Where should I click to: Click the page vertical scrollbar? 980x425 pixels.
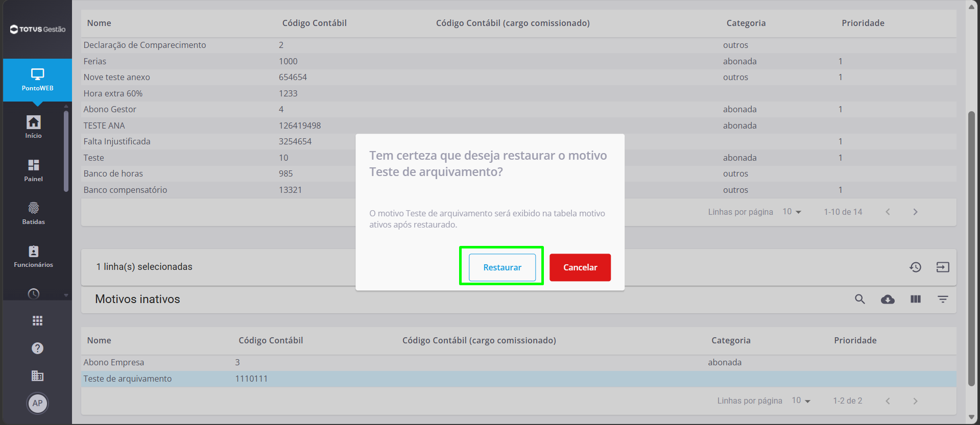[971, 248]
